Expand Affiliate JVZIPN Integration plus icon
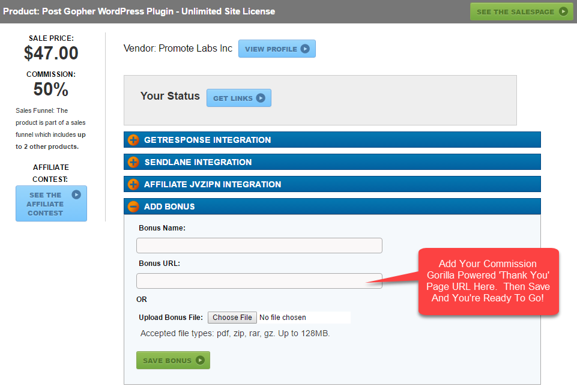 [x=133, y=184]
